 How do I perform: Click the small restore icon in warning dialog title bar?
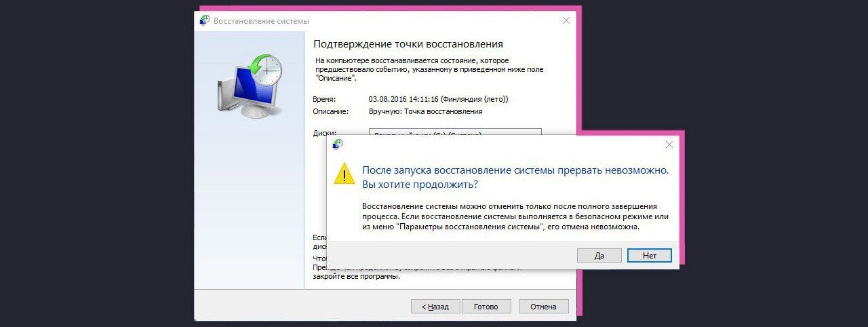pos(337,145)
